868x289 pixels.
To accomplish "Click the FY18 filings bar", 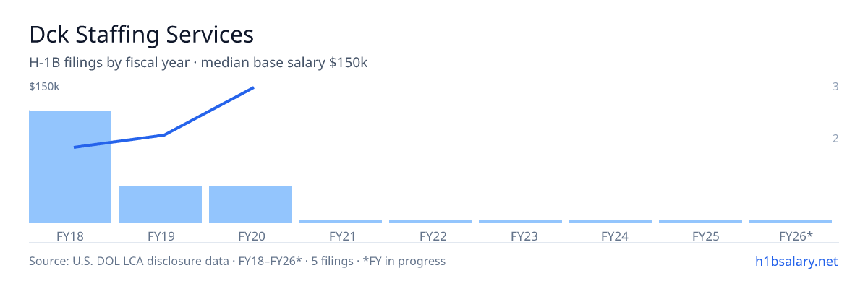I will [70, 167].
